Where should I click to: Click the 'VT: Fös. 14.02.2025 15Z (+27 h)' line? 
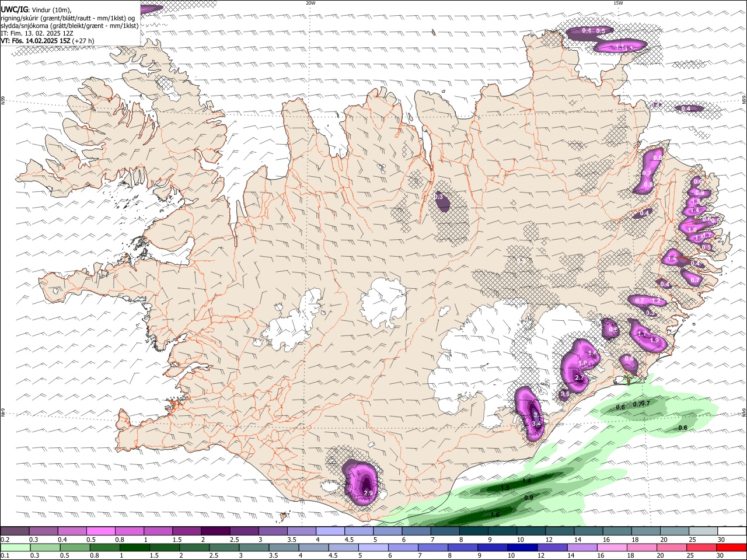(x=47, y=41)
